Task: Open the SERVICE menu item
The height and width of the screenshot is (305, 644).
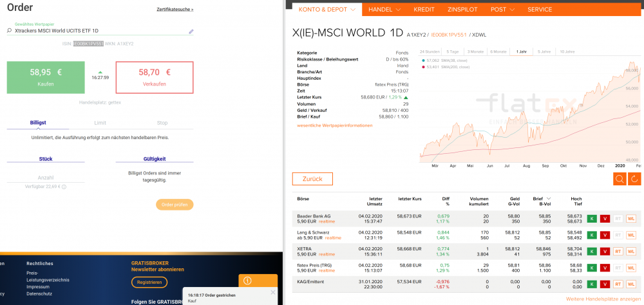Action: tap(540, 10)
